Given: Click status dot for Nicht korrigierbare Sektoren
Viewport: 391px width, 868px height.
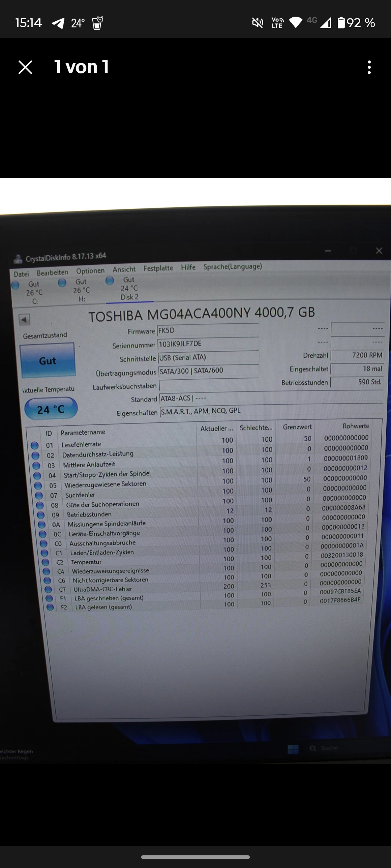Looking at the screenshot, I should tap(47, 580).
